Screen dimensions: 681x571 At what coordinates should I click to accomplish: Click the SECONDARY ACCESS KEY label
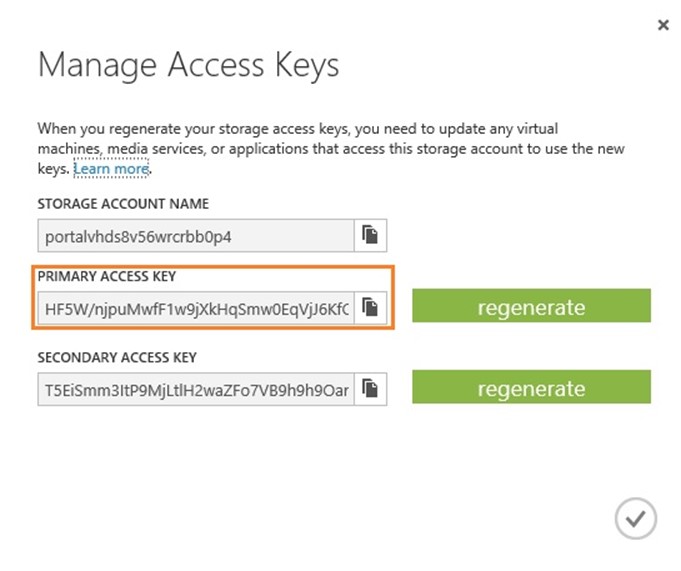click(x=117, y=357)
